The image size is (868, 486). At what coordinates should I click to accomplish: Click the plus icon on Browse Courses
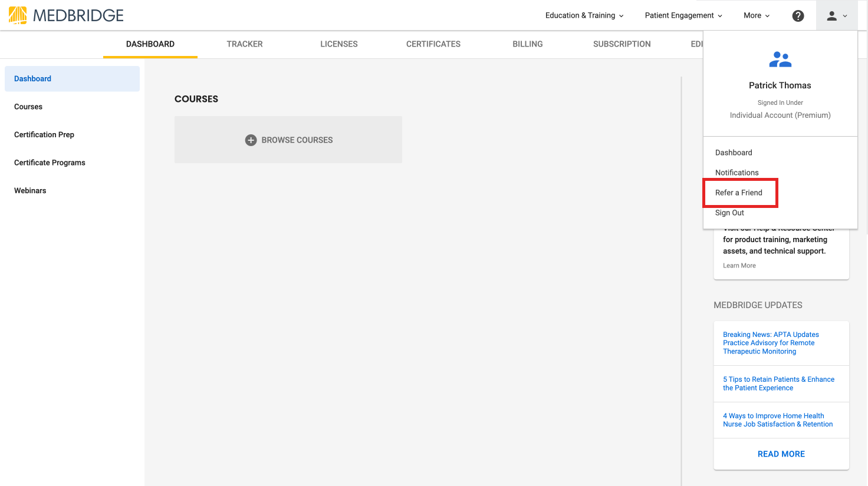pyautogui.click(x=251, y=140)
